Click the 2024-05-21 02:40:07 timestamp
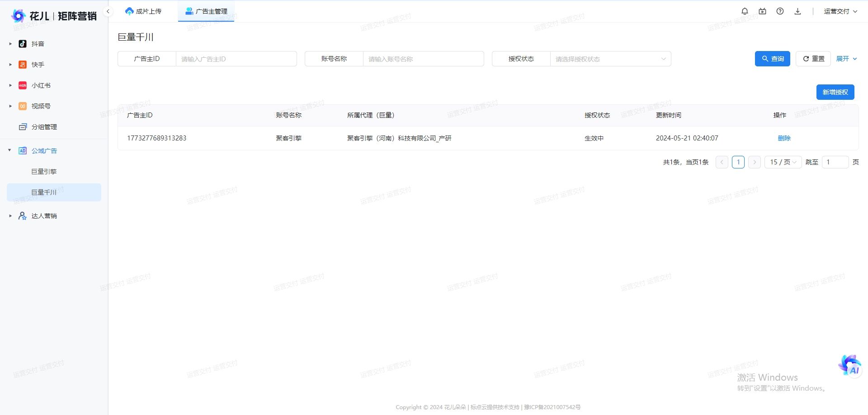Viewport: 868px width, 415px height. coord(687,138)
